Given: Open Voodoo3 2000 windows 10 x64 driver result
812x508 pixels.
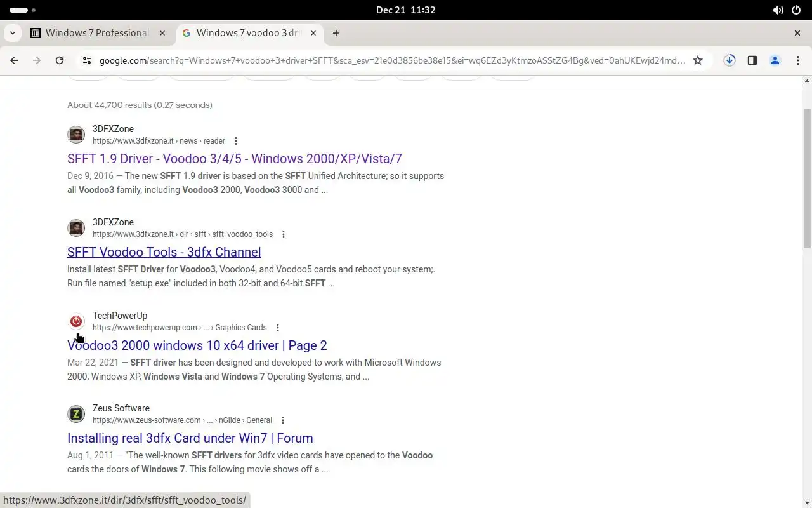Looking at the screenshot, I should (197, 345).
